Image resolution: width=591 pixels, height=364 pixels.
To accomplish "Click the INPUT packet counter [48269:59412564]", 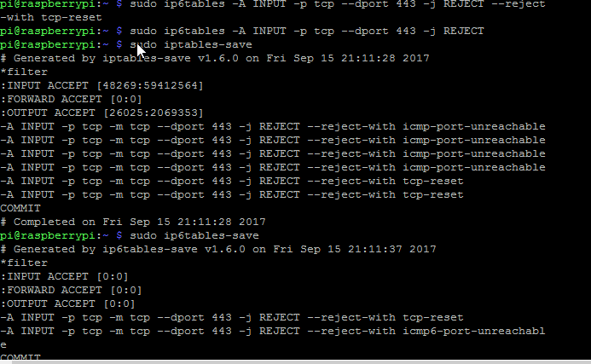I will pos(151,85).
